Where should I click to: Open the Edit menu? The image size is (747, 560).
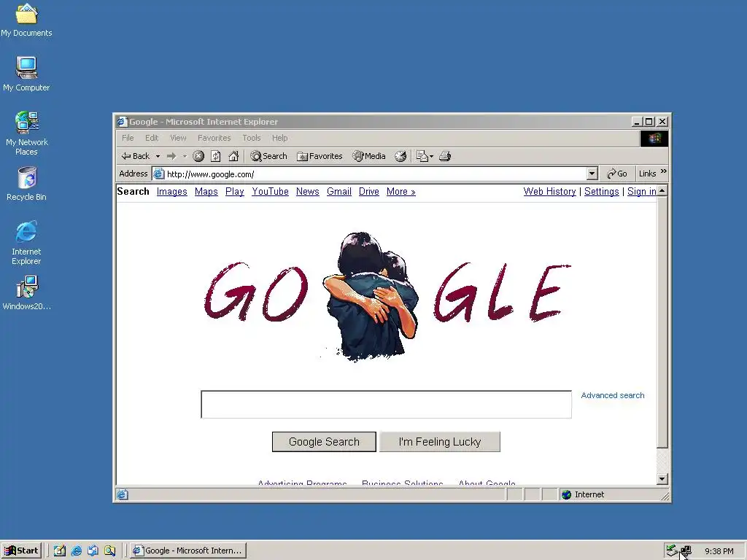tap(152, 138)
